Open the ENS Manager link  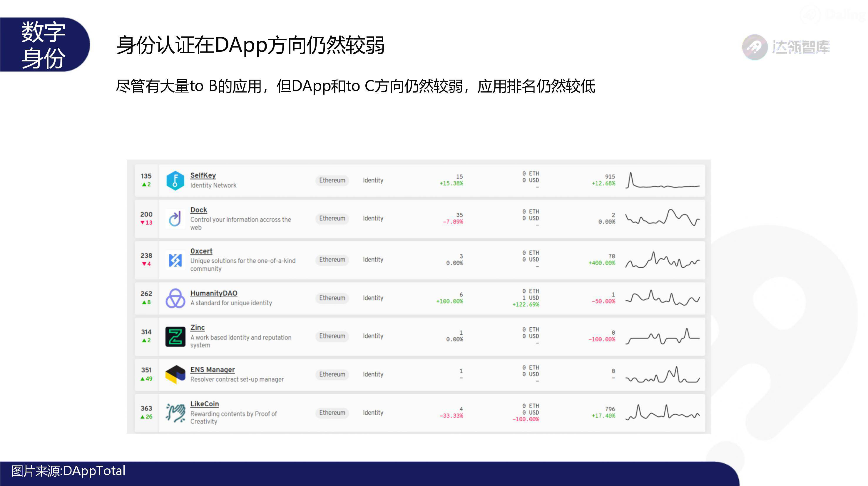click(x=212, y=370)
